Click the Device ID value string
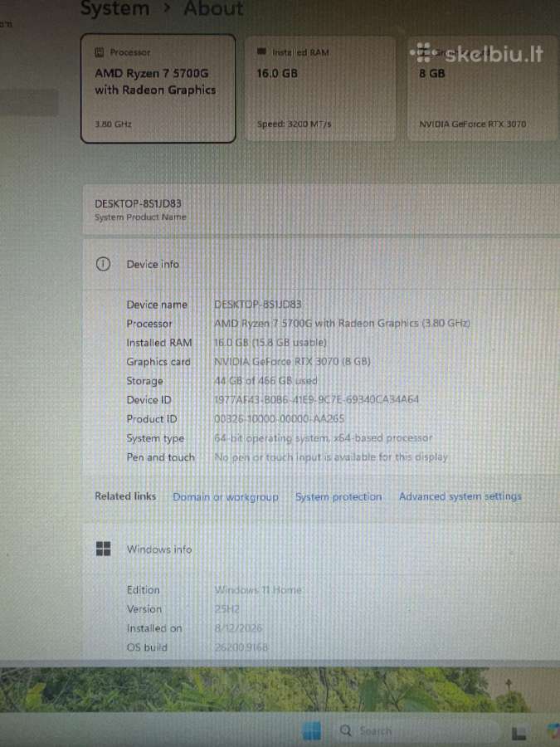Screen dimensions: 560x747 pos(317,399)
